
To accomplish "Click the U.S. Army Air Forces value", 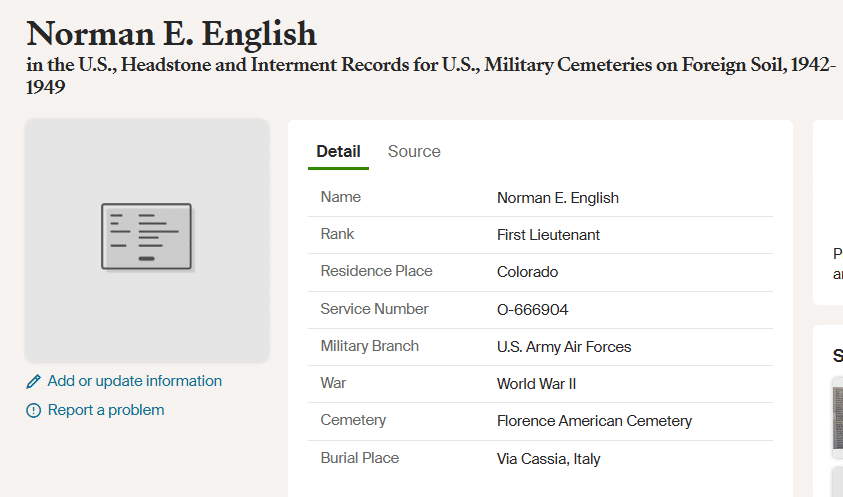I will point(564,347).
